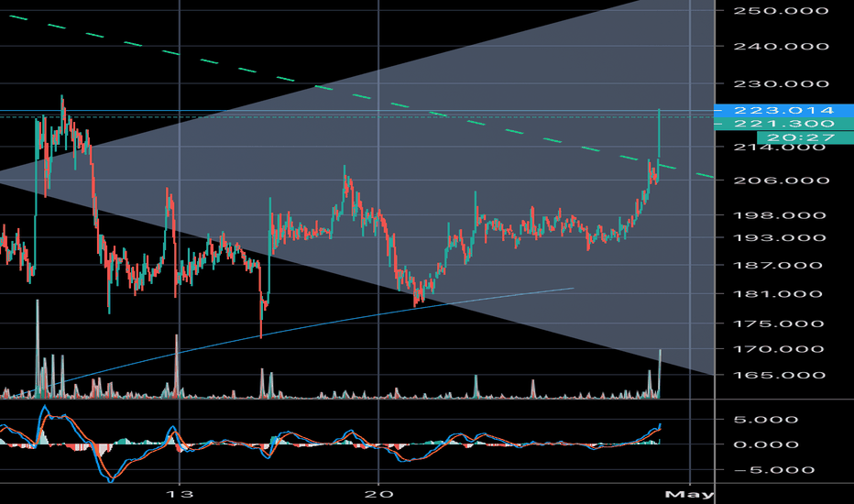854x504 pixels.
Task: Click the 20:27 countdown timer label
Action: tap(805, 137)
